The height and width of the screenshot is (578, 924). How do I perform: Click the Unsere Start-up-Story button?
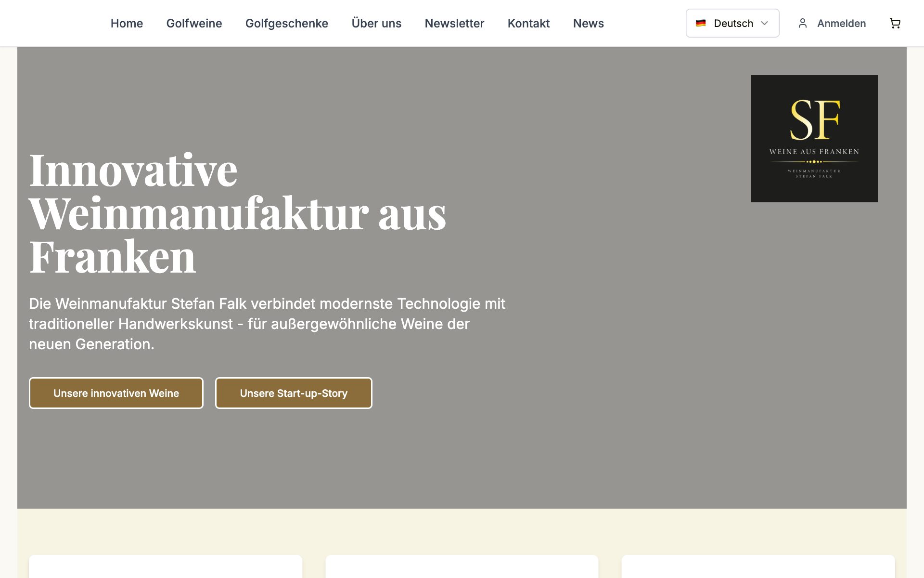click(294, 393)
